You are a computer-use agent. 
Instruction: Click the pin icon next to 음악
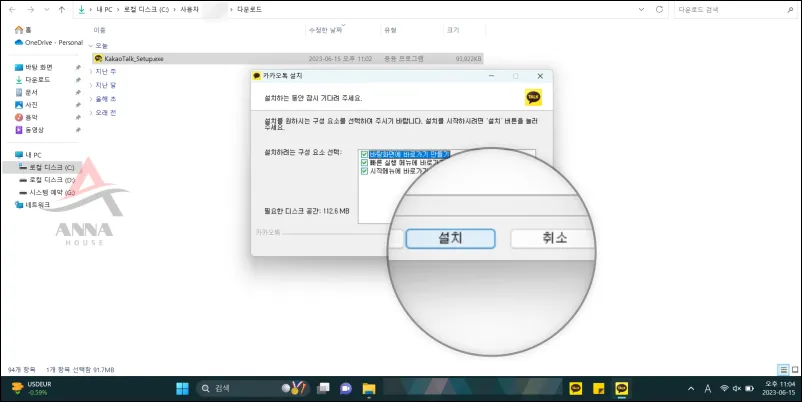78,117
